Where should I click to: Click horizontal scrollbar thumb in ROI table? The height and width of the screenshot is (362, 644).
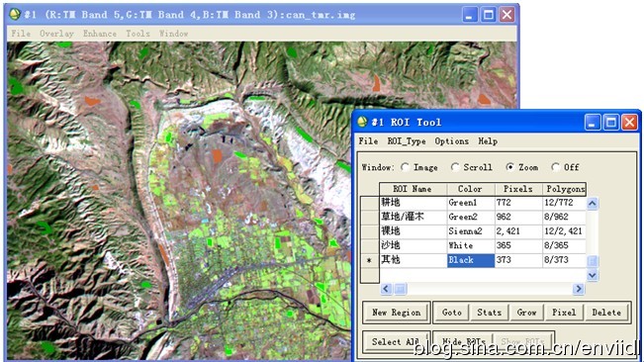(x=401, y=289)
